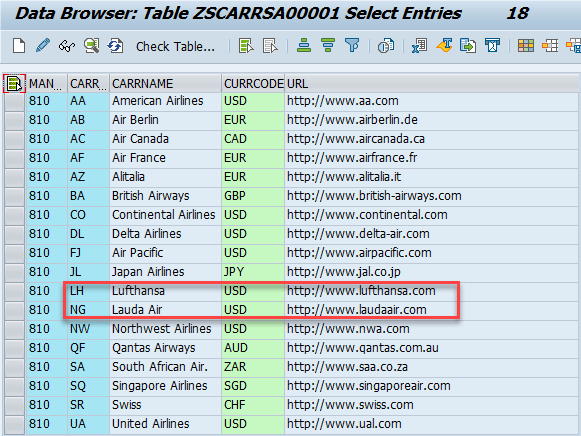Screen dimensions: 581x436
Task: Export to spreadsheet icon
Action: tap(419, 46)
